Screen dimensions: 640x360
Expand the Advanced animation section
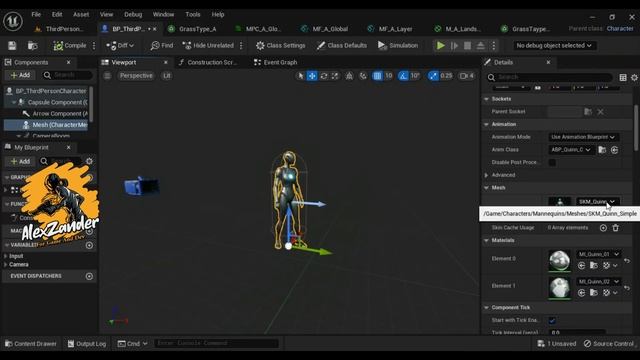click(x=487, y=175)
